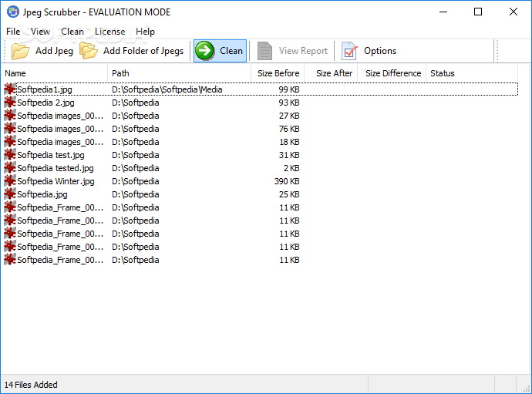This screenshot has width=532, height=394.
Task: Sort by the Size Before column header
Action: (278, 73)
